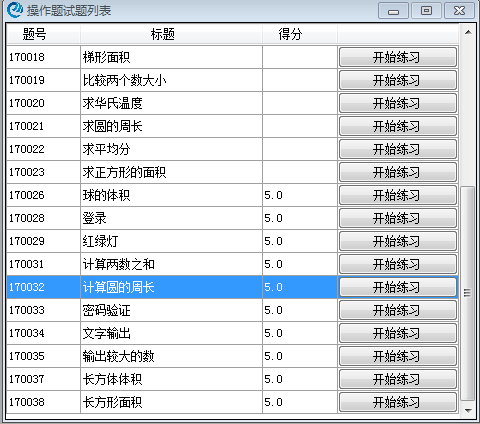
Task: Start practice for 比较两个数大小
Action: 398,80
